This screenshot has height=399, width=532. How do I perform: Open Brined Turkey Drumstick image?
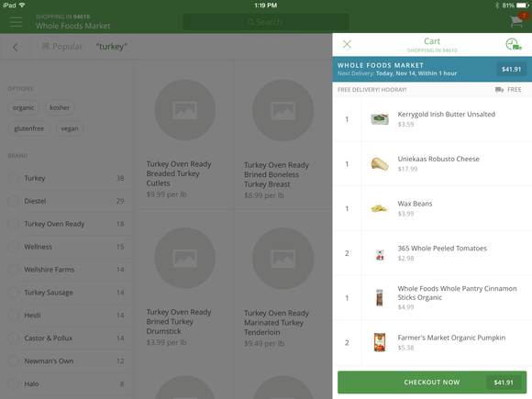(185, 258)
